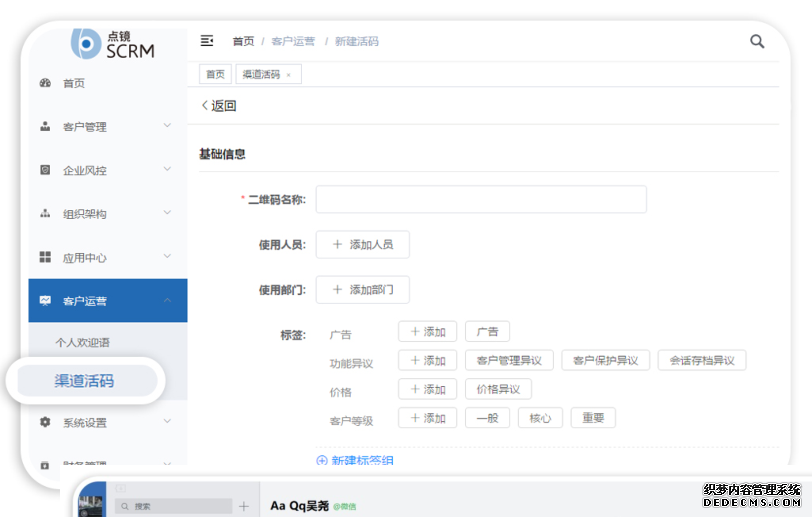The width and height of the screenshot is (812, 517).
Task: Select the 客户管理异议 tag
Action: tap(509, 361)
